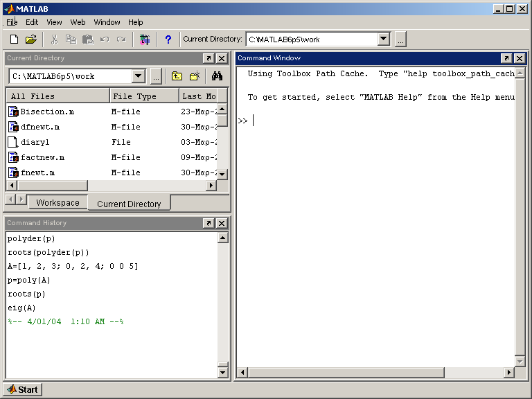Click the fnewt.m file icon
This screenshot has width=532, height=399.
pyautogui.click(x=13, y=172)
